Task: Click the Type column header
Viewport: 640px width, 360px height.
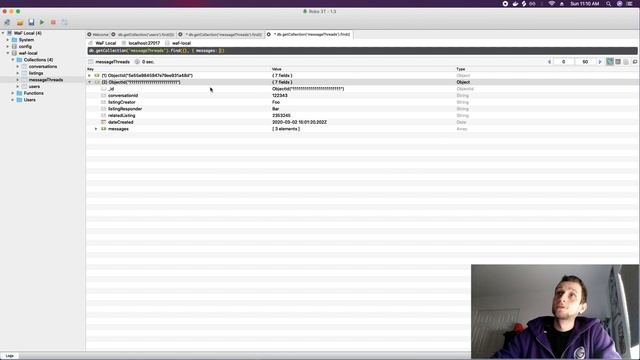Action: coord(461,69)
